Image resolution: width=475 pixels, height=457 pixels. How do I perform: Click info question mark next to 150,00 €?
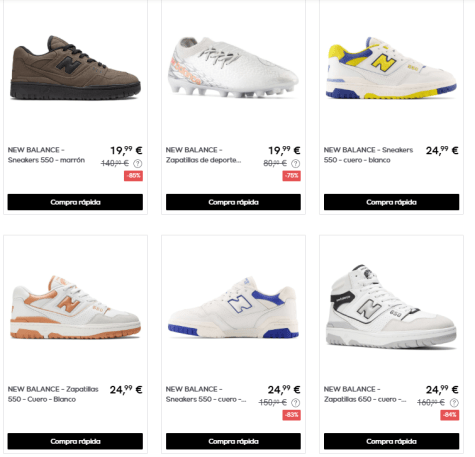click(296, 403)
